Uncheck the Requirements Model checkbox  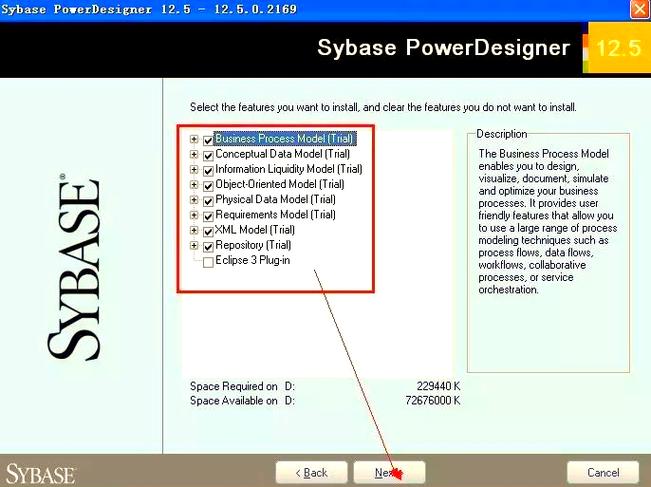click(208, 216)
